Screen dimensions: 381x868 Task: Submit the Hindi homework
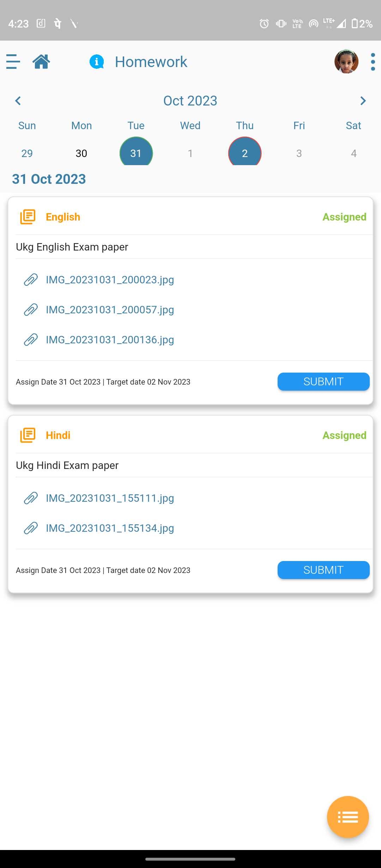pyautogui.click(x=323, y=570)
